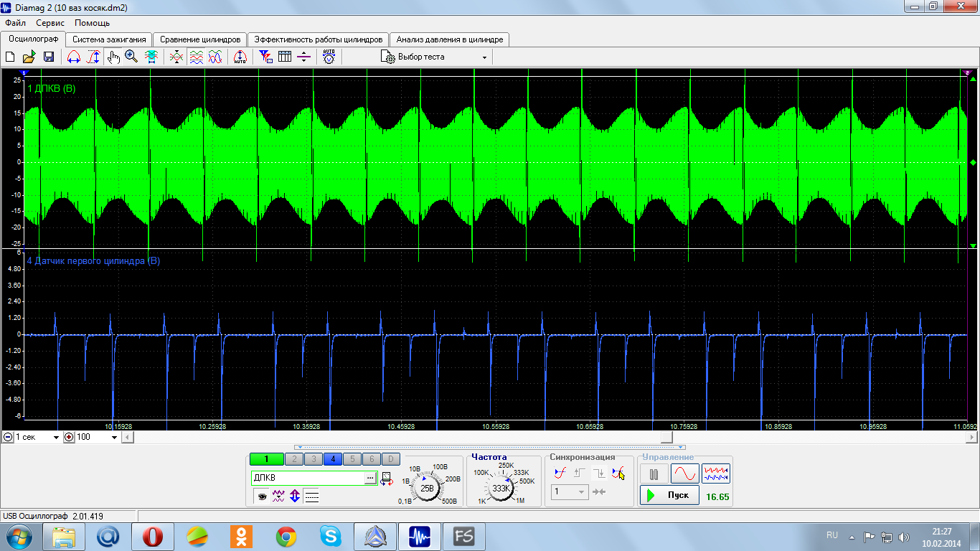Viewport: 980px width, 551px height.
Task: Toggle channel 2 button
Action: pos(294,459)
